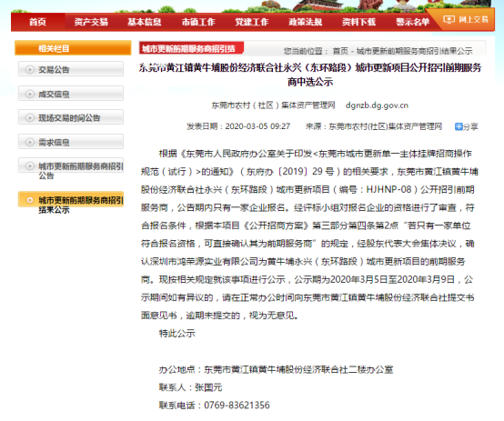The width and height of the screenshot is (504, 421).
Task: Open the 警示名单 navigation item
Action: coord(413,22)
